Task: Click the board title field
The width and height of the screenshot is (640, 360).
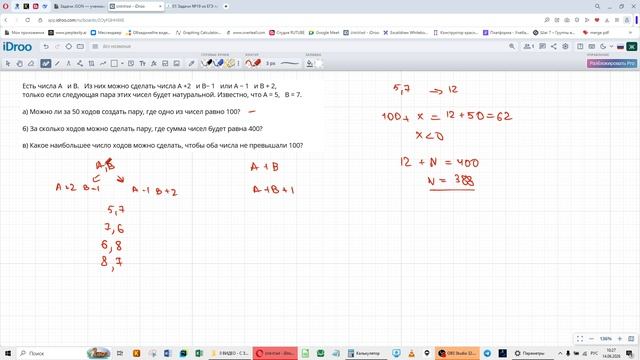Action: point(117,47)
